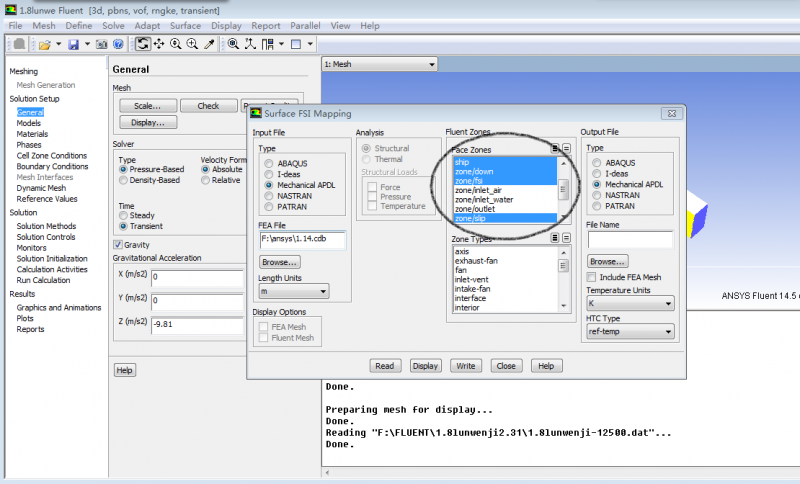
Task: Open the HTC Type ref-temp dropdown
Action: pos(630,332)
